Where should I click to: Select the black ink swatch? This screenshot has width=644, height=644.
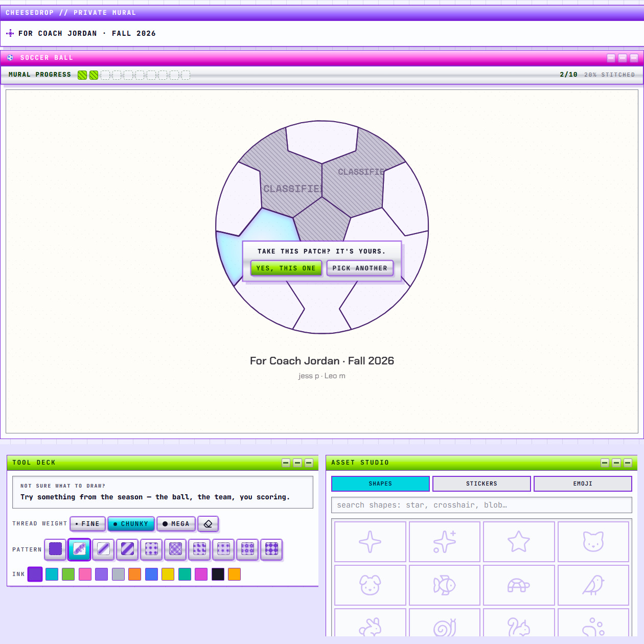[218, 574]
